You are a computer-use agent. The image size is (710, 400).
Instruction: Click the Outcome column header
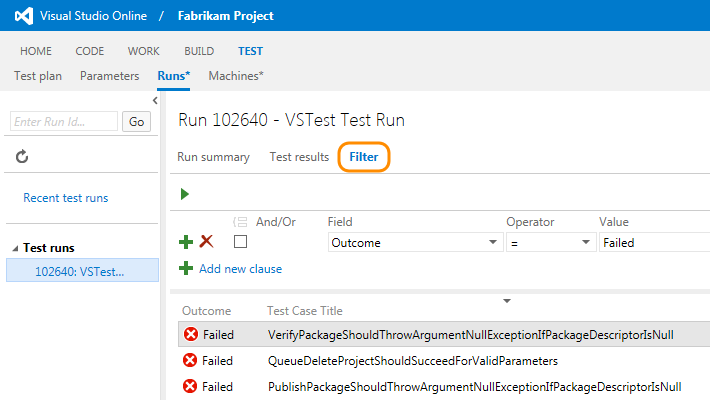click(x=206, y=311)
